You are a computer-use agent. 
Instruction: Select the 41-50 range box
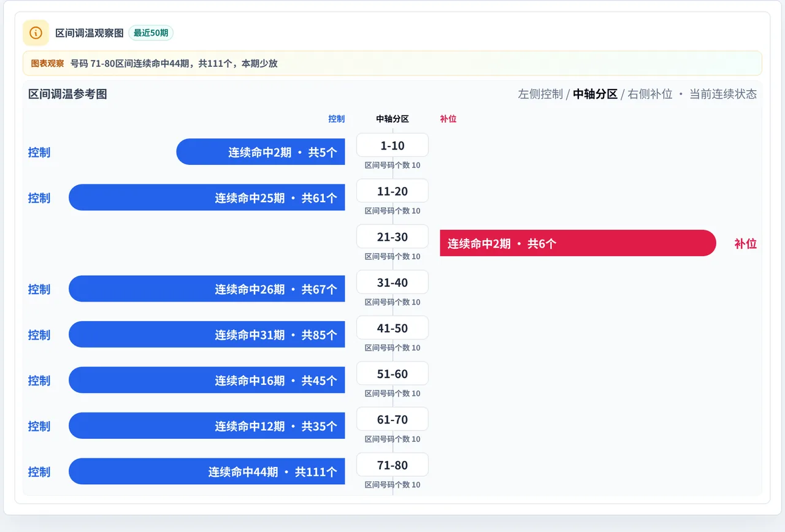(x=392, y=328)
